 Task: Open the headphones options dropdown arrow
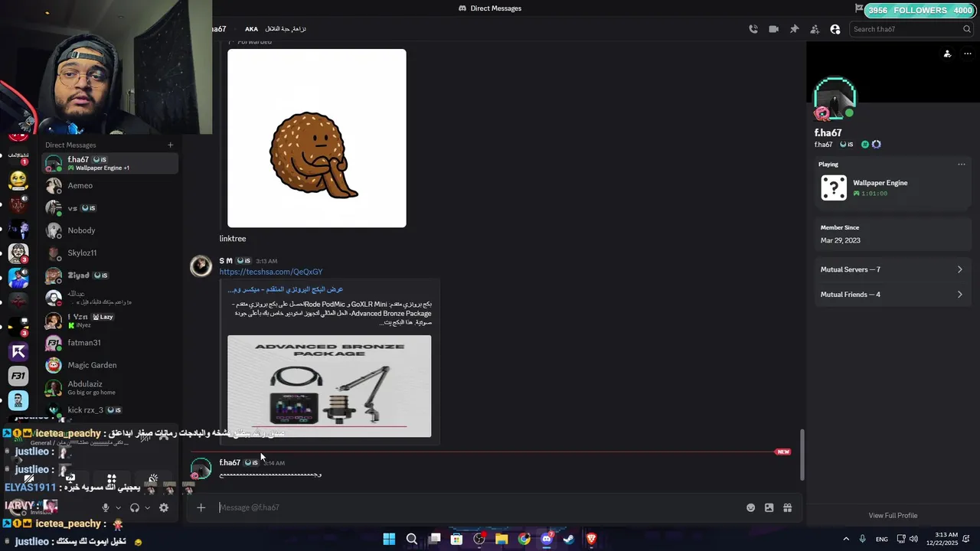click(x=147, y=507)
